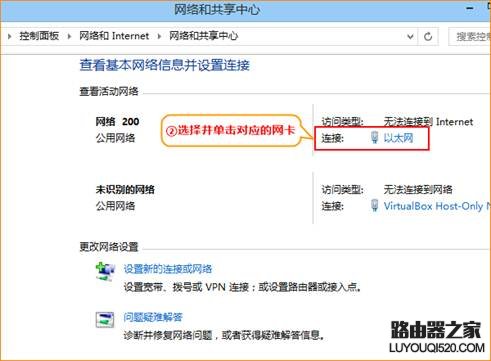Click the search control panel field
This screenshot has width=491, height=361.
(x=470, y=36)
